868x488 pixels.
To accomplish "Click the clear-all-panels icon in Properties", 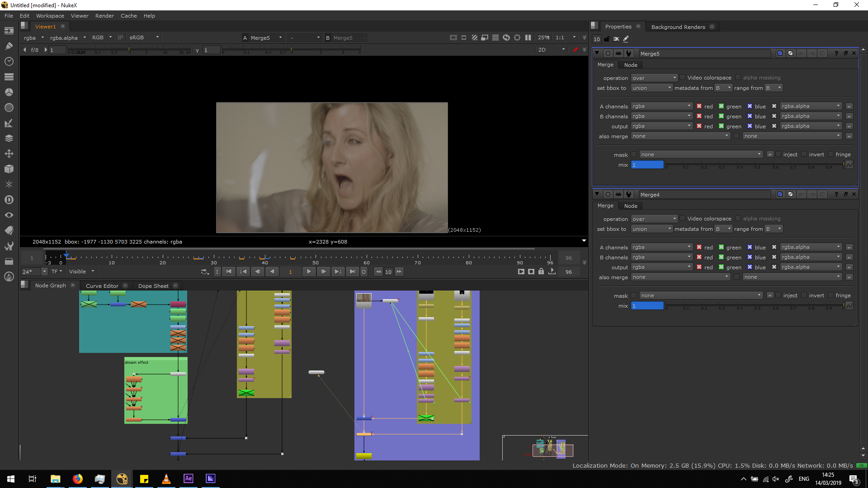I will [616, 39].
